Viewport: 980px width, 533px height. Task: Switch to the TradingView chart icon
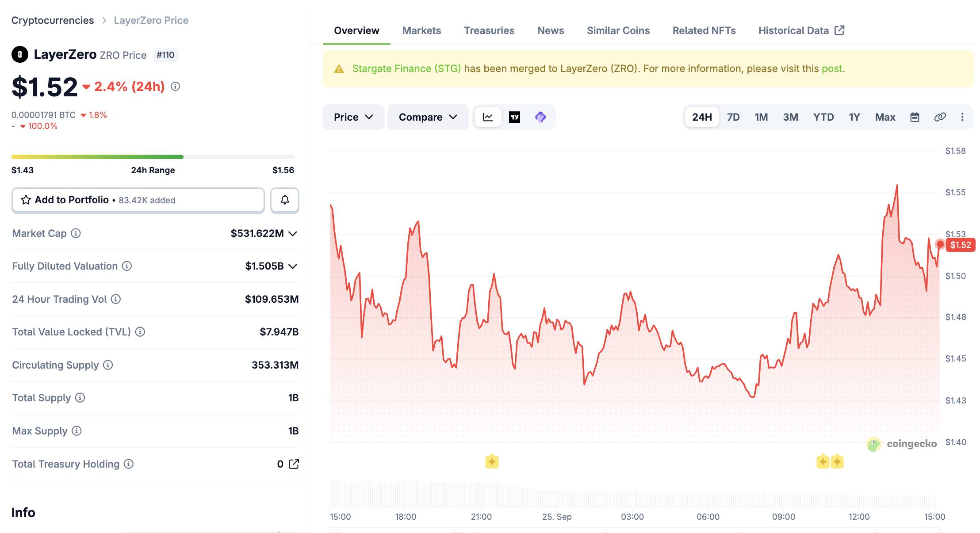click(x=514, y=117)
